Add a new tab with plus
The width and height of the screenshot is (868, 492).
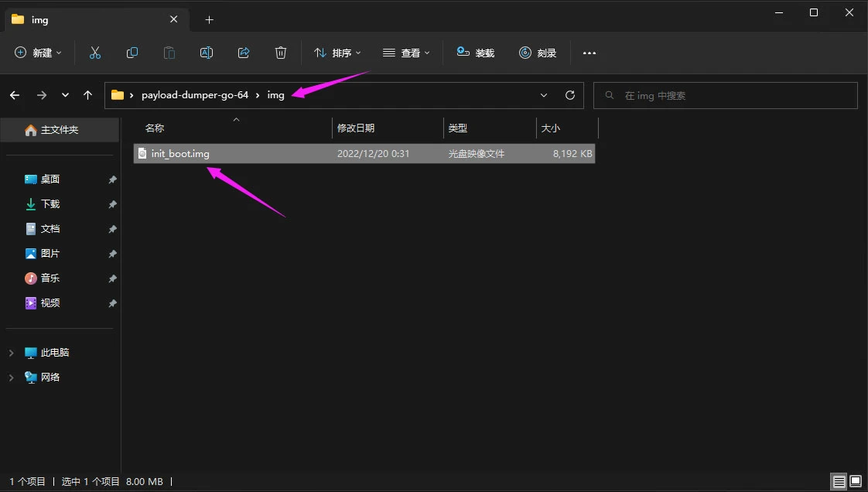click(x=209, y=20)
